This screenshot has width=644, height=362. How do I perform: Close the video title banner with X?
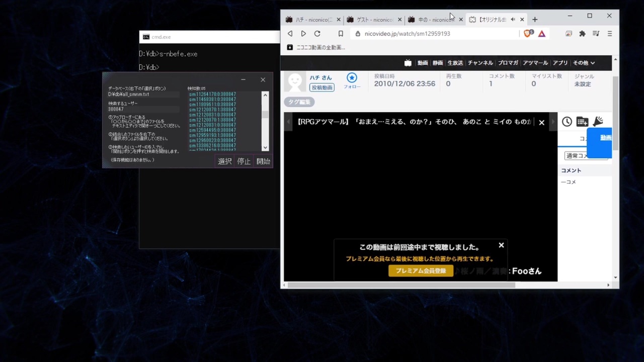tap(541, 122)
